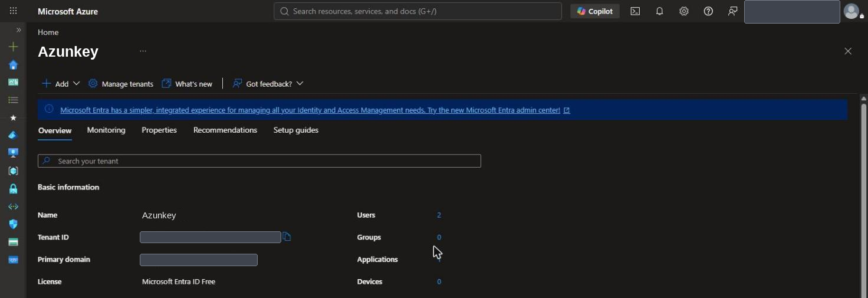Open the Notifications bell
This screenshot has height=298, width=868.
(x=659, y=11)
